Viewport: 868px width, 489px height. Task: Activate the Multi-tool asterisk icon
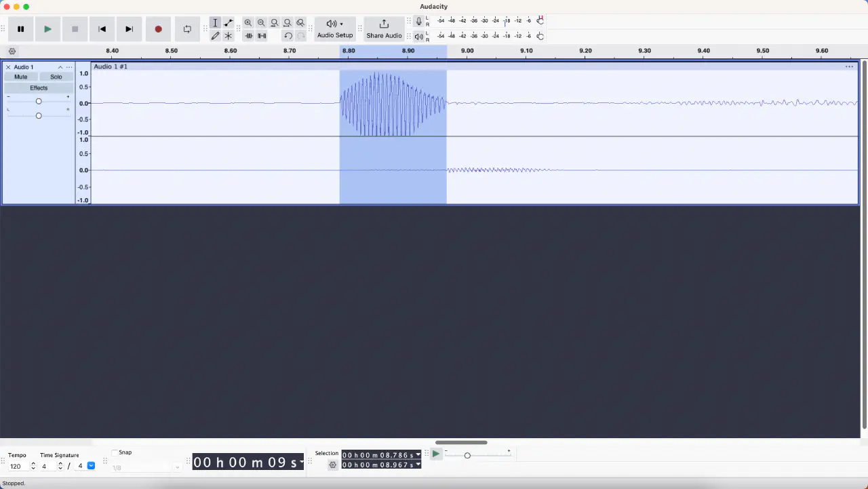[x=229, y=36]
